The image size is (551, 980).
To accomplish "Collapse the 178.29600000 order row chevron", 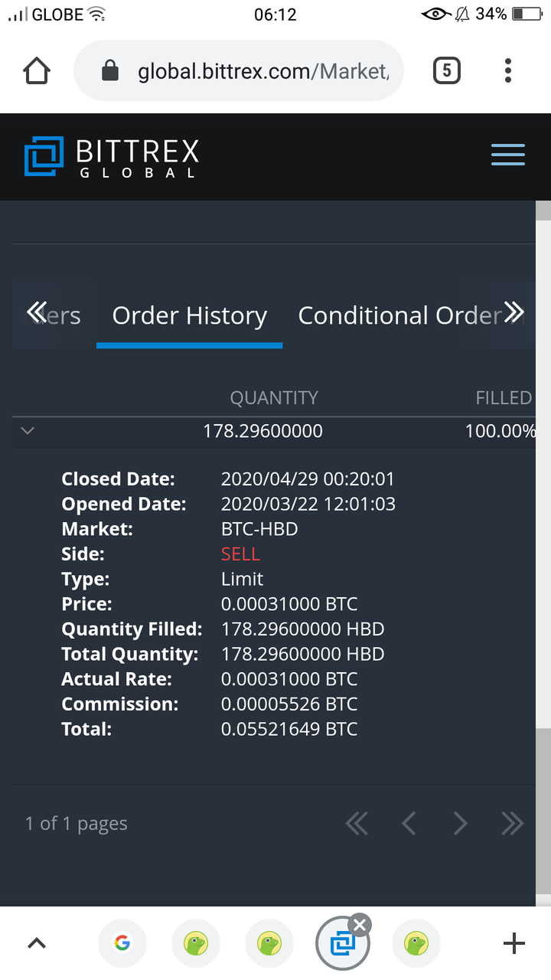I will [x=28, y=430].
